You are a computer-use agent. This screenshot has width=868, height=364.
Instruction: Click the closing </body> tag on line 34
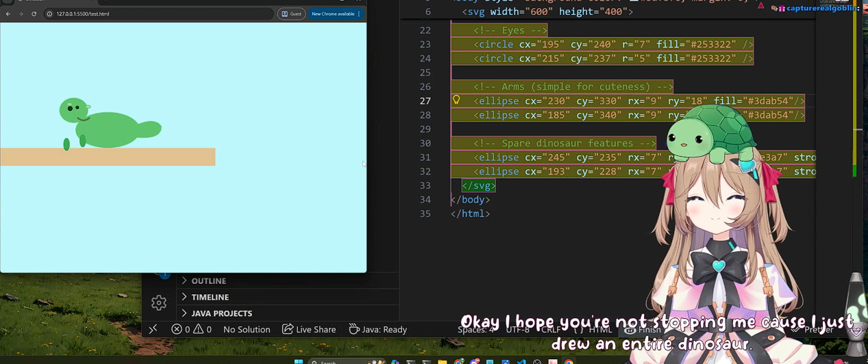click(470, 200)
